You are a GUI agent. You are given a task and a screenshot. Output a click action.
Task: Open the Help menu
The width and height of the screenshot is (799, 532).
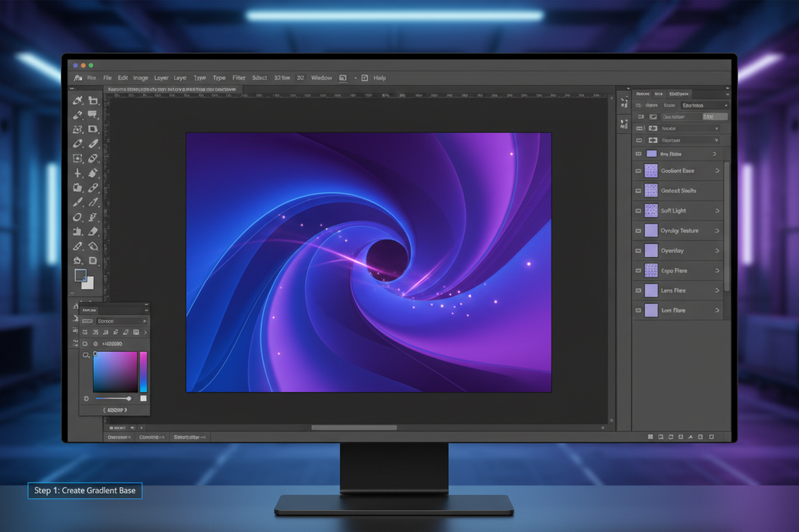point(379,78)
